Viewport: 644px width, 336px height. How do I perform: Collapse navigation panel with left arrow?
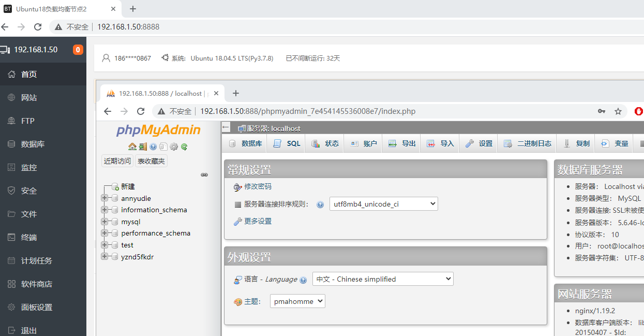pyautogui.click(x=226, y=127)
